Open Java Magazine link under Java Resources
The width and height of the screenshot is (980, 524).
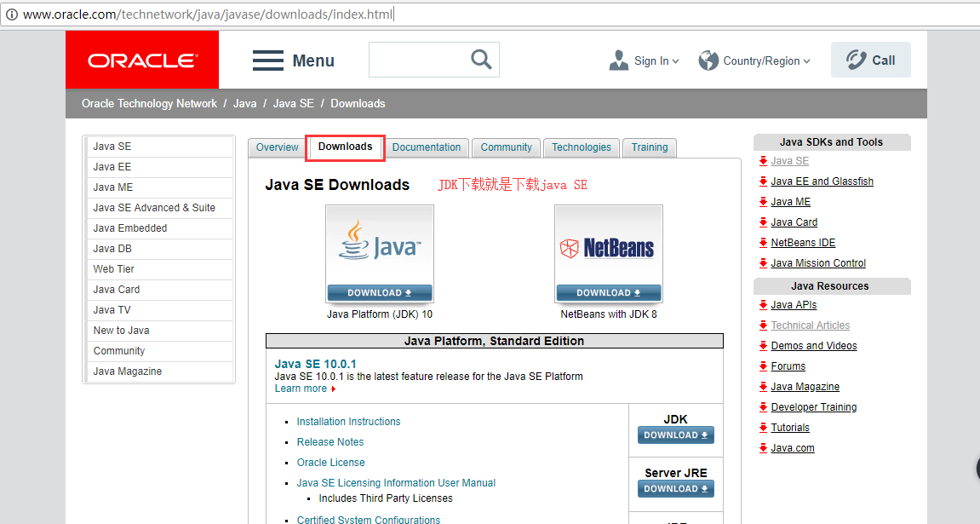click(805, 387)
